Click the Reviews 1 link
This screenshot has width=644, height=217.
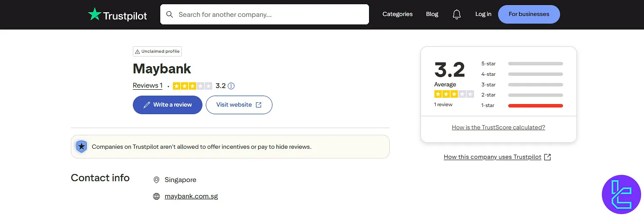(x=148, y=86)
